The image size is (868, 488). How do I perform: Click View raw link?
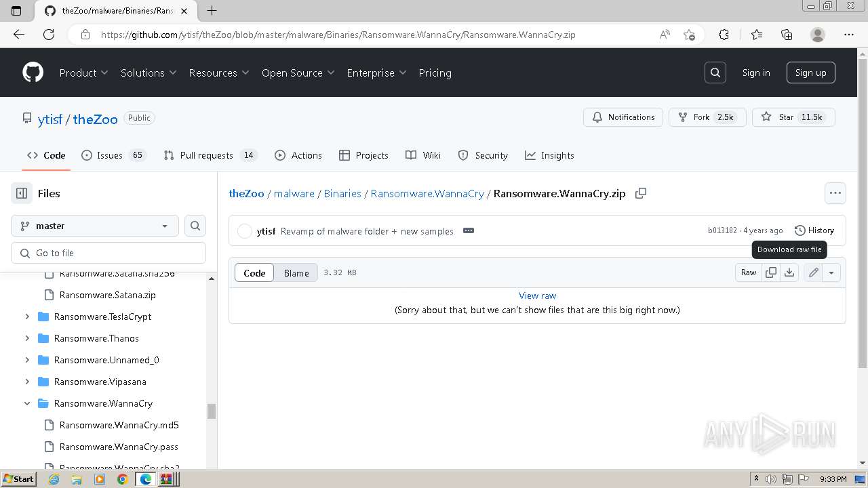tap(537, 296)
